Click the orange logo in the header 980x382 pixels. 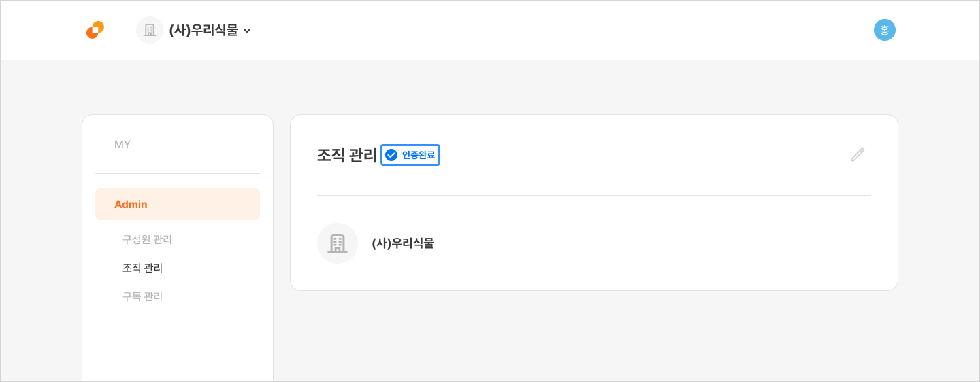click(x=95, y=30)
